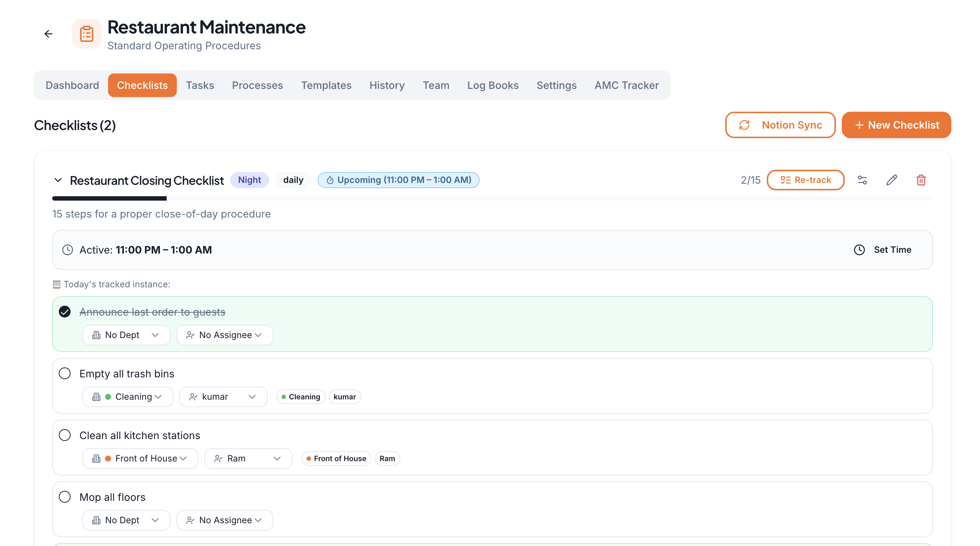Open kumar assignee dropdown
This screenshot has width=980, height=546.
point(223,396)
